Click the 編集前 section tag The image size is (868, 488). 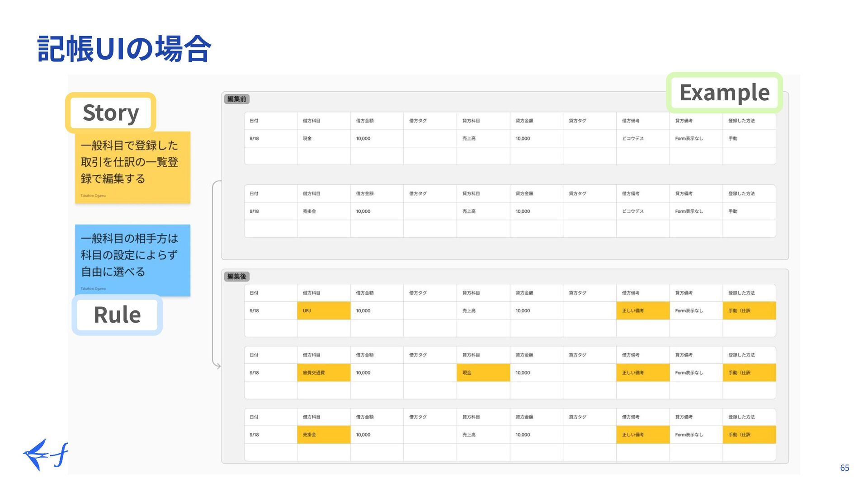coord(236,99)
